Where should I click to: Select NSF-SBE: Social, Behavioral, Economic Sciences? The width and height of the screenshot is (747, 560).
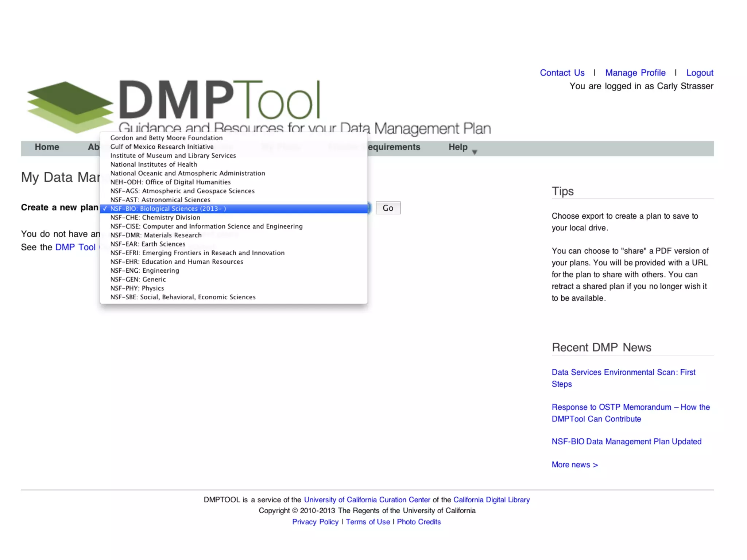[183, 297]
